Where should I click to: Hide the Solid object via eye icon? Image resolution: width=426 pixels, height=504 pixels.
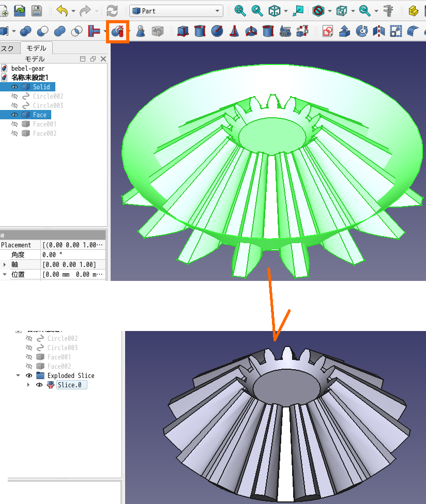pyautogui.click(x=14, y=87)
